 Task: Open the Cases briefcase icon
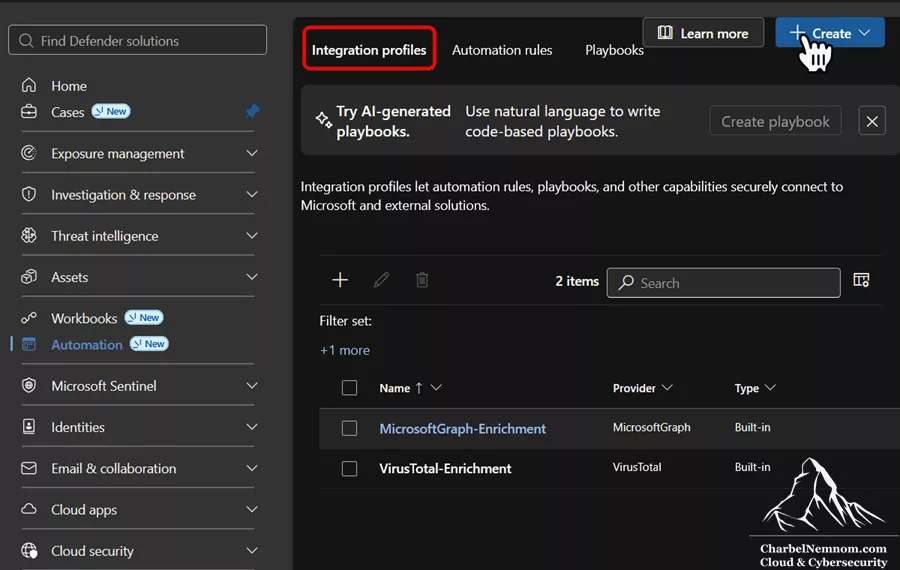[x=29, y=111]
